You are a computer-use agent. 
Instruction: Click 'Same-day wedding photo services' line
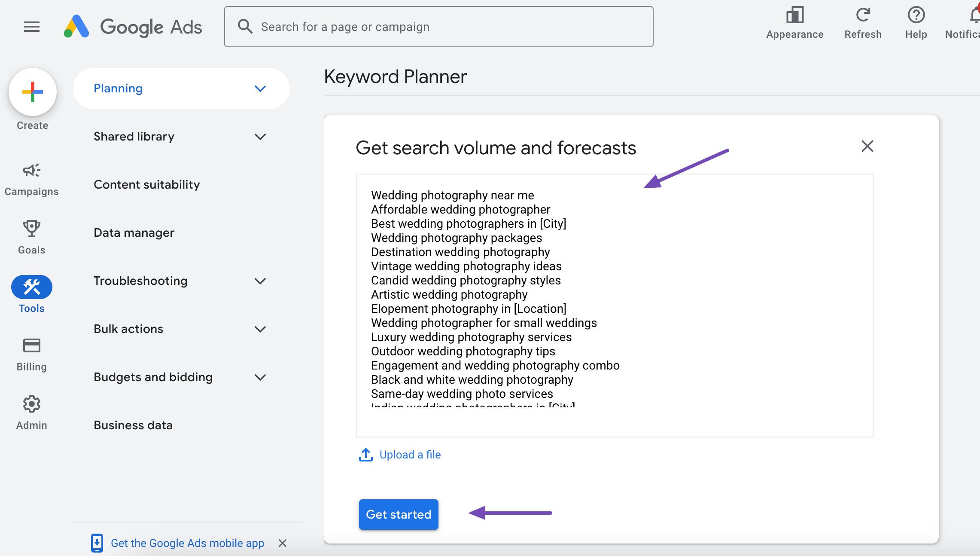tap(462, 394)
